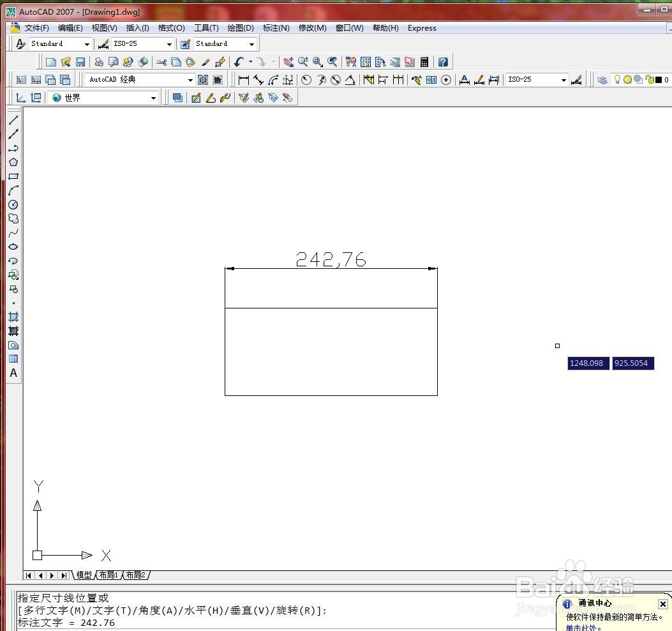Toggle layer on/off light bulb
The image size is (672, 631).
coord(617,79)
